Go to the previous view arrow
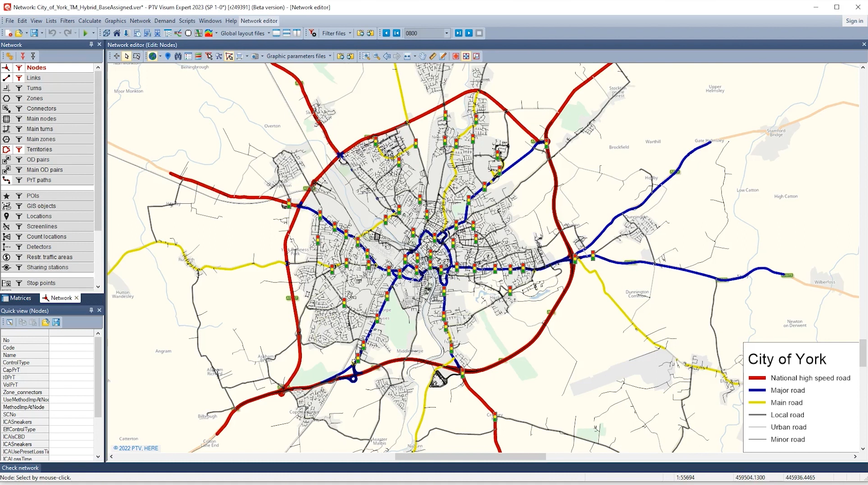 click(387, 56)
